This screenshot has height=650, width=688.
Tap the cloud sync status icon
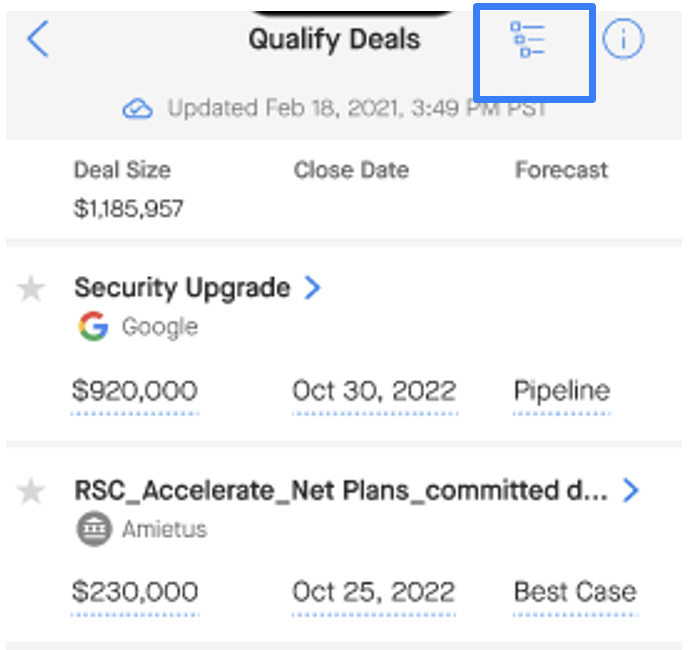137,108
